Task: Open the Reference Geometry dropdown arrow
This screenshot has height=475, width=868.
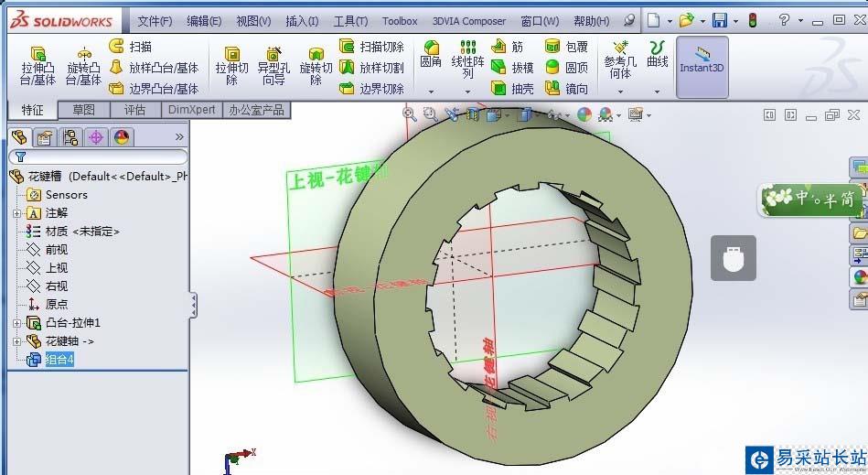Action: point(620,92)
